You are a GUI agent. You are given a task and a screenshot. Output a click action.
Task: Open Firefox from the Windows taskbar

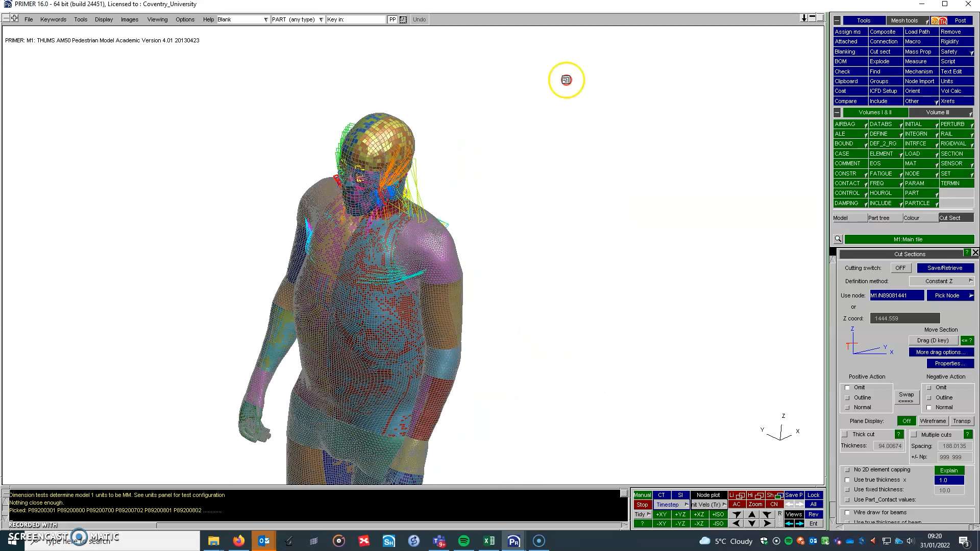(239, 541)
